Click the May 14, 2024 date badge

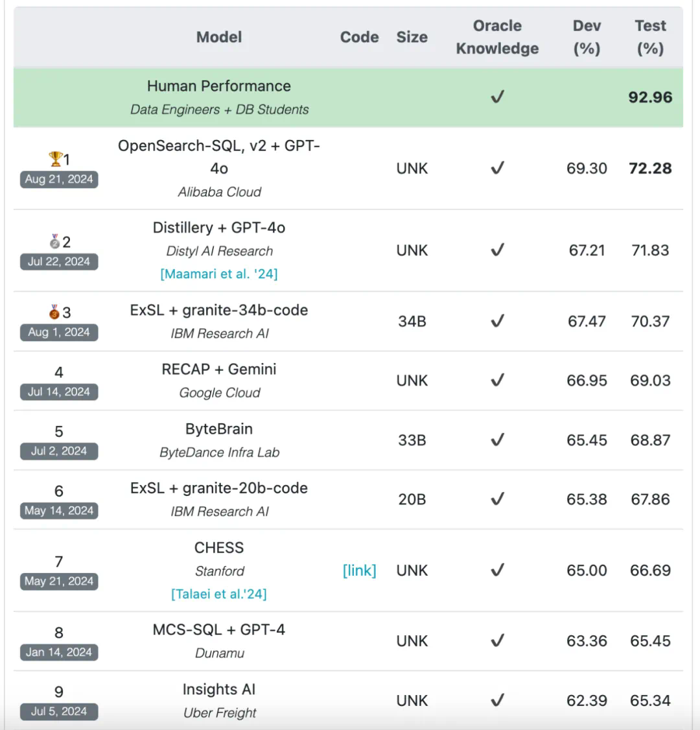pos(59,511)
